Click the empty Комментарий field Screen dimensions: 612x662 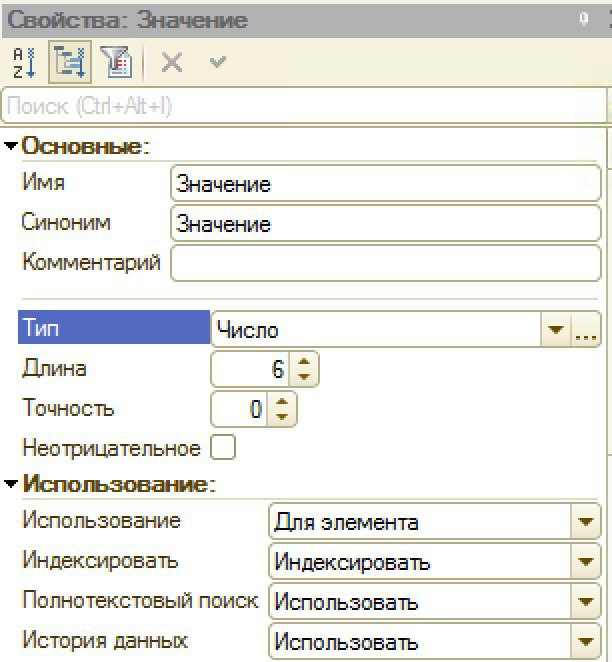[386, 263]
